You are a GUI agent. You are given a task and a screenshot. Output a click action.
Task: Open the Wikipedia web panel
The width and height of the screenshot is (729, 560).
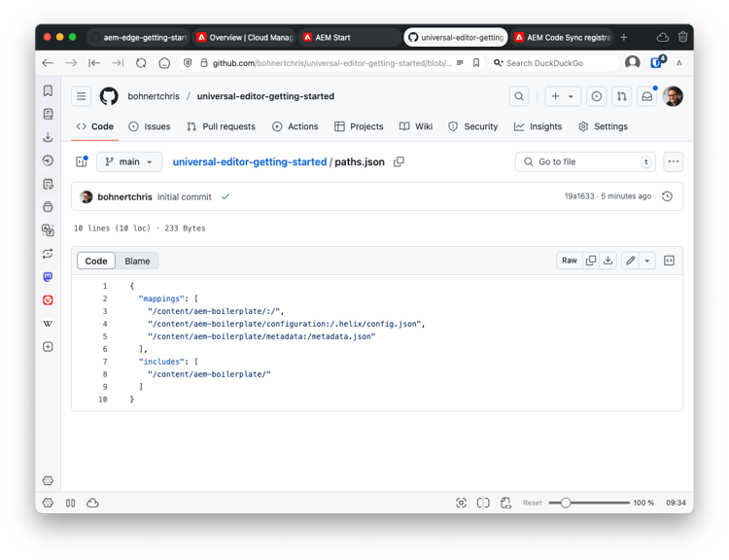coord(48,323)
